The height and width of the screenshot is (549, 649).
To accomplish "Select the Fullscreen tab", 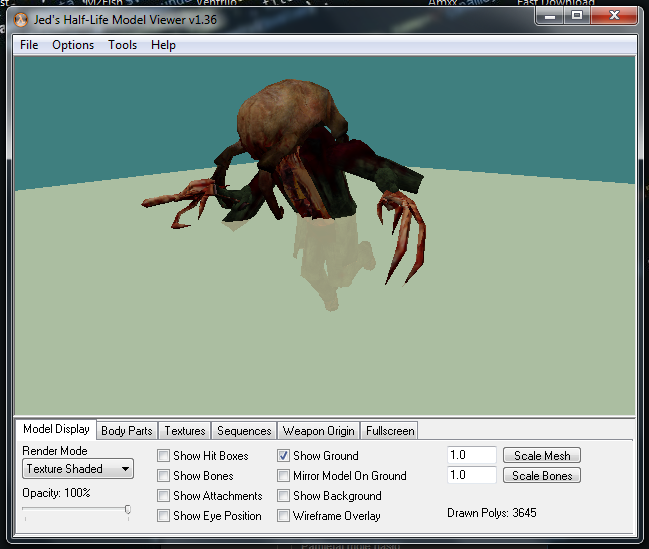I will point(390,431).
